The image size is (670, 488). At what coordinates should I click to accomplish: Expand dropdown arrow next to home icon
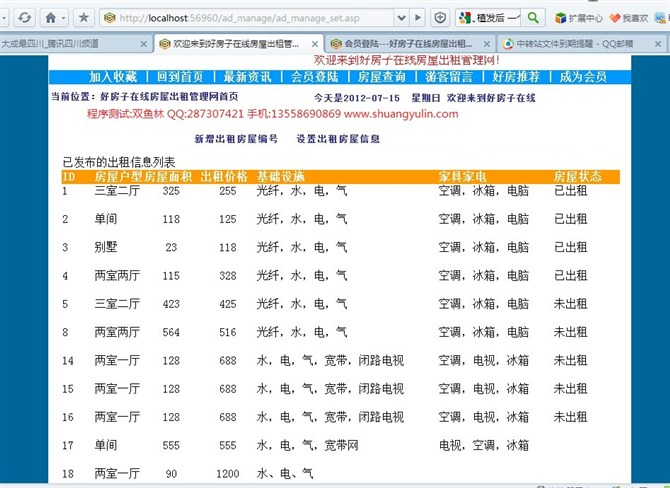65,18
